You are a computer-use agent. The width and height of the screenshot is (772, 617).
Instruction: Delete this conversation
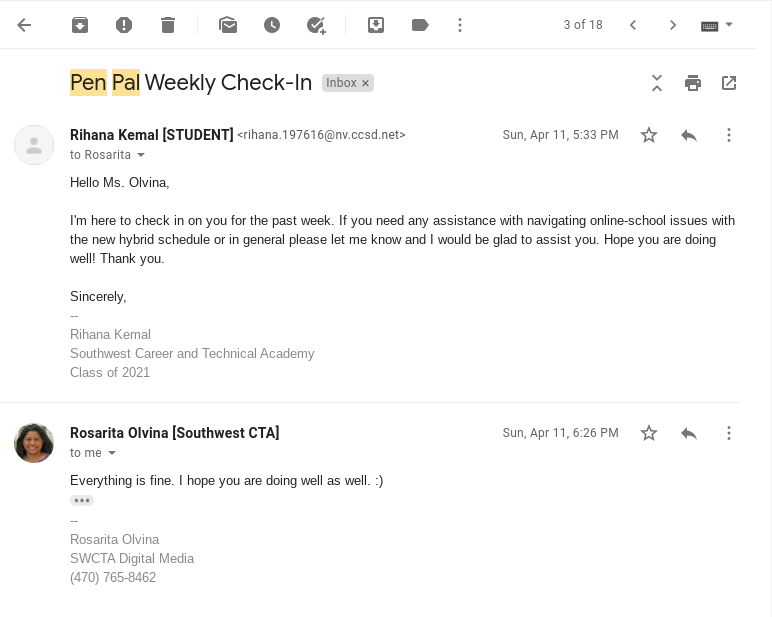(168, 25)
